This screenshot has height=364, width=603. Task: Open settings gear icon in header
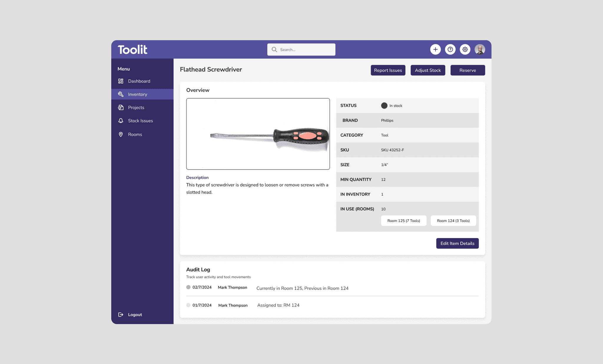tap(465, 49)
